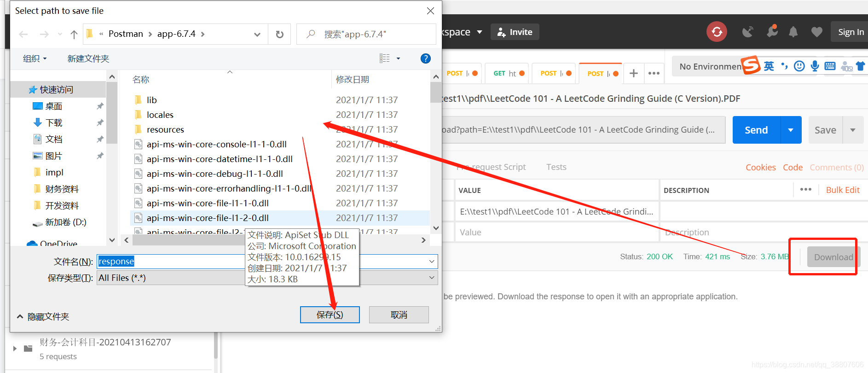The height and width of the screenshot is (373, 868).
Task: Open the Cookies link
Action: 761,167
